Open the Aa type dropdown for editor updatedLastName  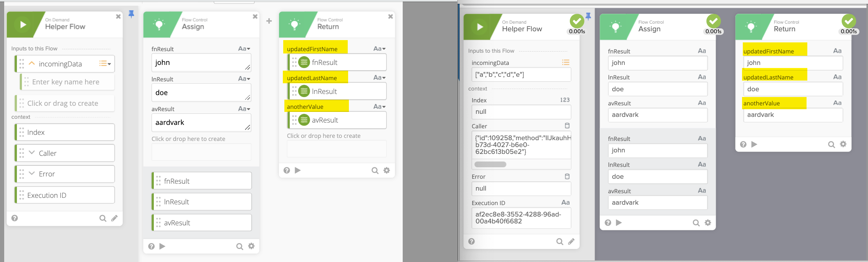tap(379, 78)
